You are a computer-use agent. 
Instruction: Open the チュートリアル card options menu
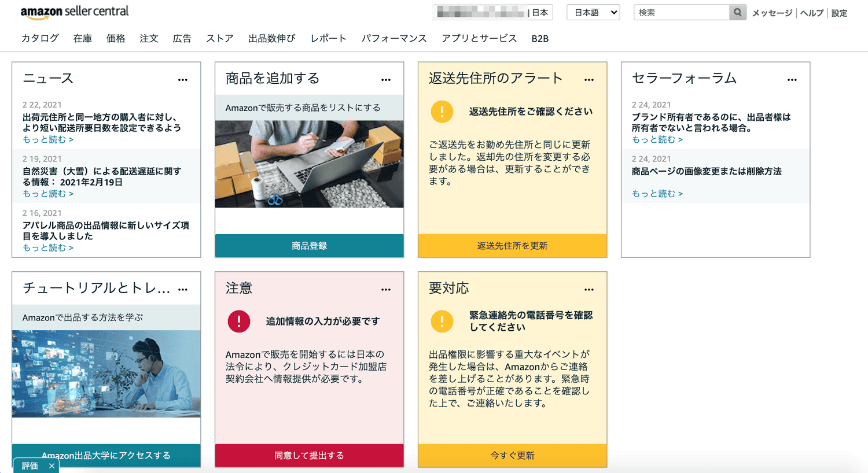click(x=183, y=290)
